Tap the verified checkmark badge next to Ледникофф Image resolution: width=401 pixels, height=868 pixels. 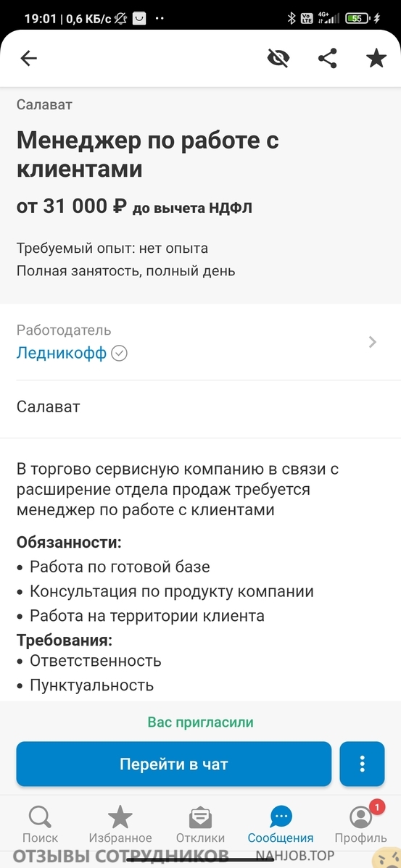(x=119, y=353)
